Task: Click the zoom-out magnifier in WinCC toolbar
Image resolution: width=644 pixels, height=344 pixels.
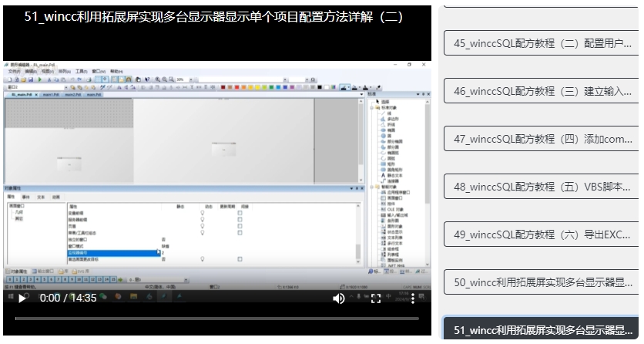Action: point(164,79)
